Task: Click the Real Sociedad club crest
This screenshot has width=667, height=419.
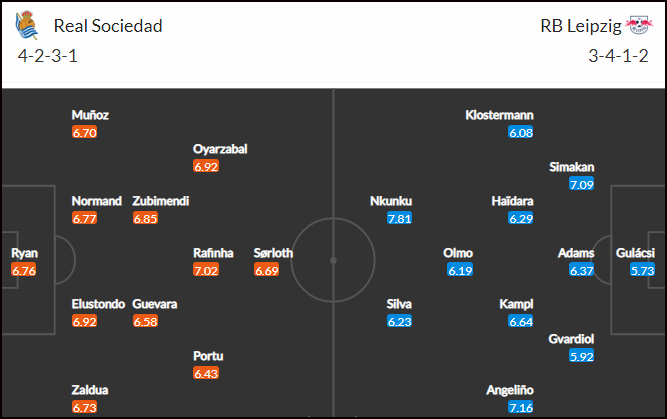Action: 26,26
